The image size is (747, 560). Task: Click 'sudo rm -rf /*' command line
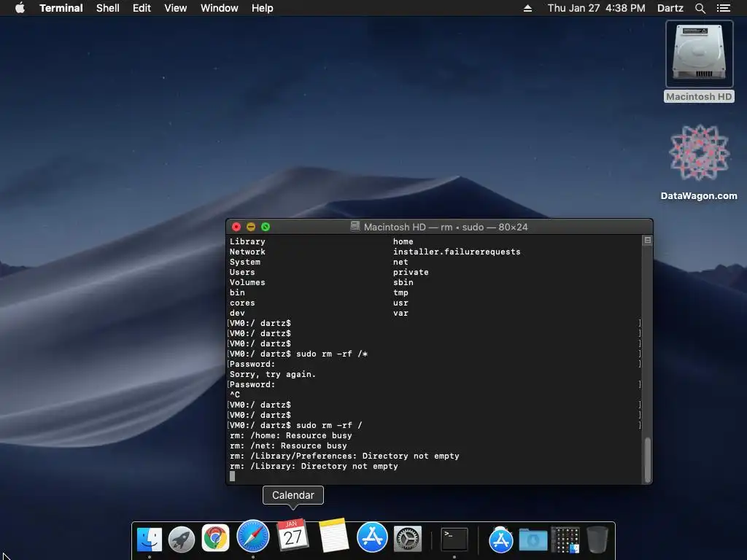pyautogui.click(x=332, y=354)
